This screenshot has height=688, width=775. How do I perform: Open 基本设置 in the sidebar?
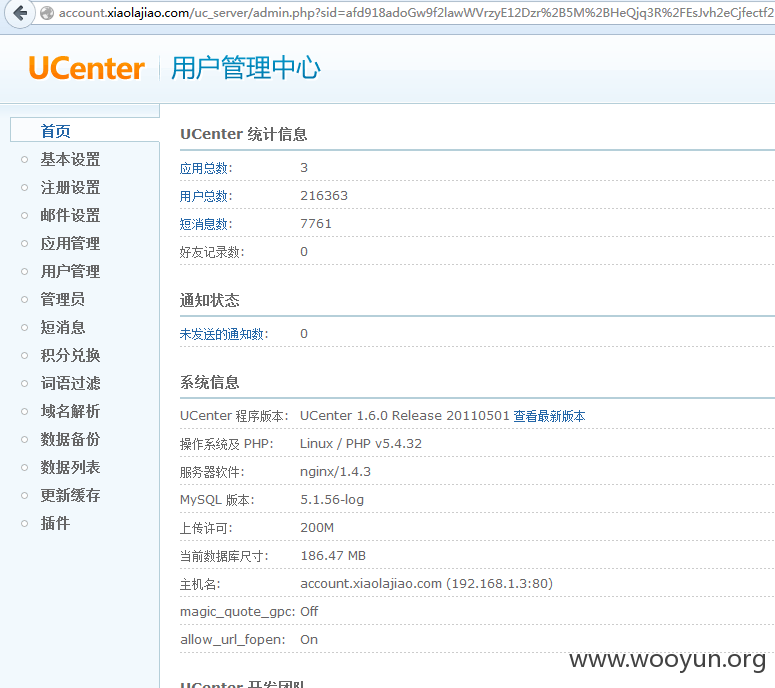[70, 159]
